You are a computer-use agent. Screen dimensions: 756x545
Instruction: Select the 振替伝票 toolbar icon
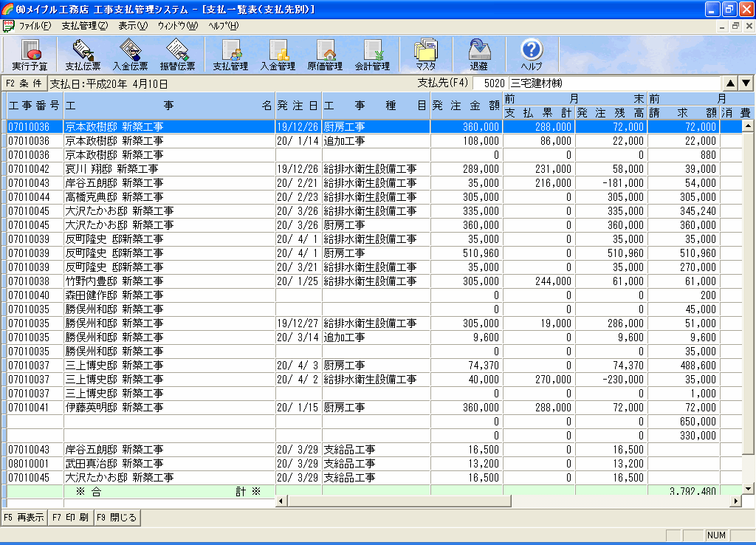point(177,55)
